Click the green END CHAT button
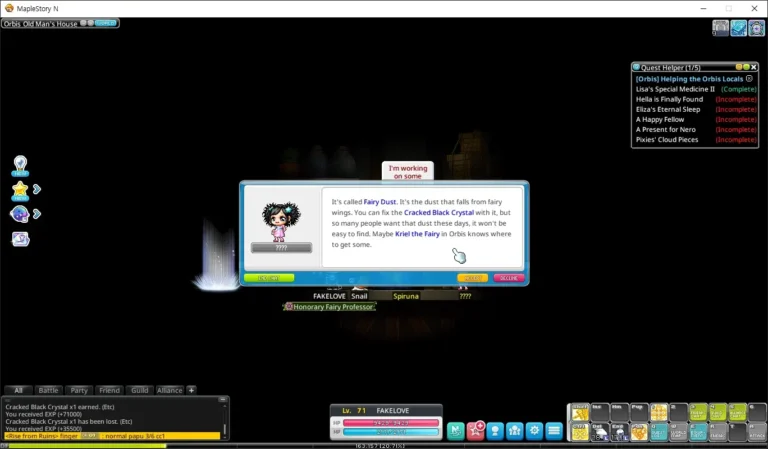Screen dimensions: 768x449 (269, 278)
